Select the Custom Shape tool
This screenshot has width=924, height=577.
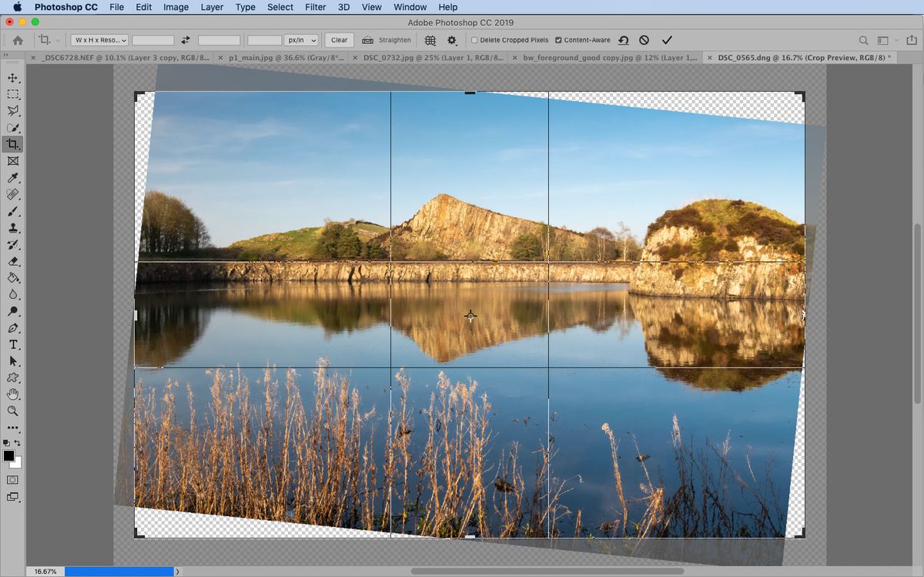(13, 378)
